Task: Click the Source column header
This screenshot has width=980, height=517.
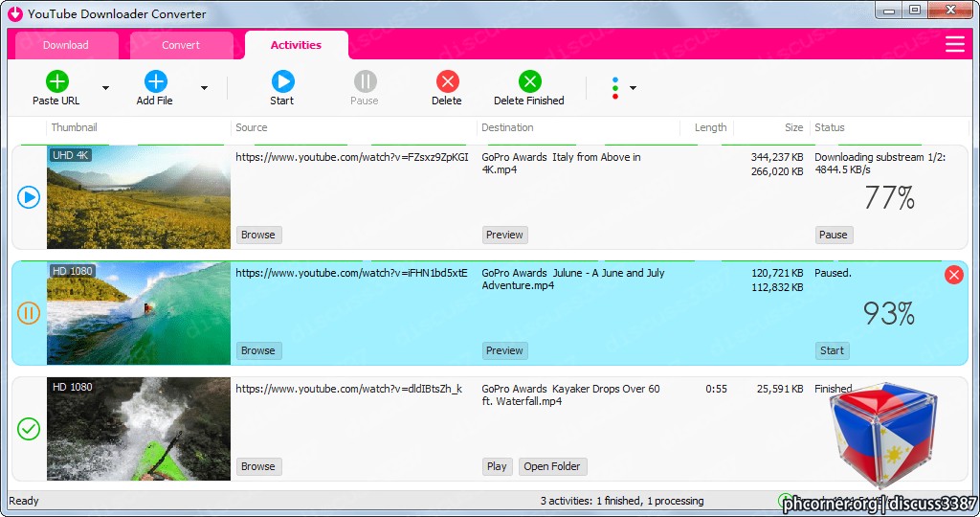Action: (252, 127)
